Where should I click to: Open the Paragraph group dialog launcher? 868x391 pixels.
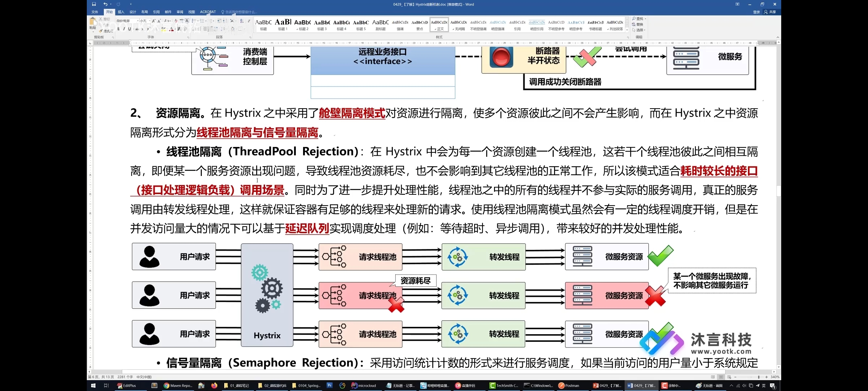(x=250, y=37)
